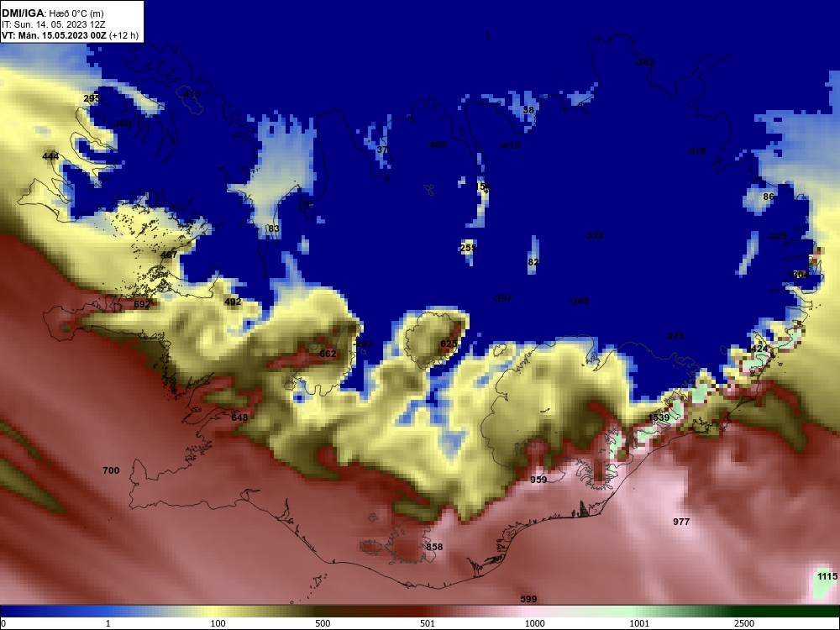Select the 2500 tick on the color scale
Viewport: 840px width, 630px height.
(744, 623)
